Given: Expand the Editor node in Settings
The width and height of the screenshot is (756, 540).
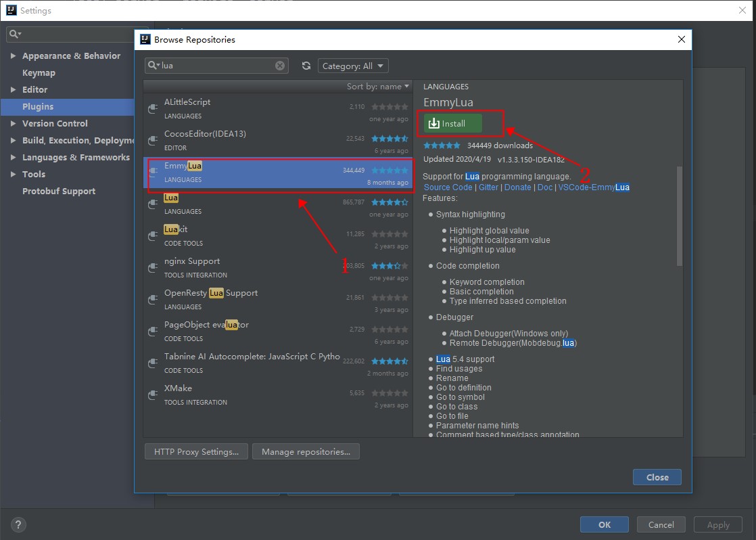Looking at the screenshot, I should [x=13, y=90].
